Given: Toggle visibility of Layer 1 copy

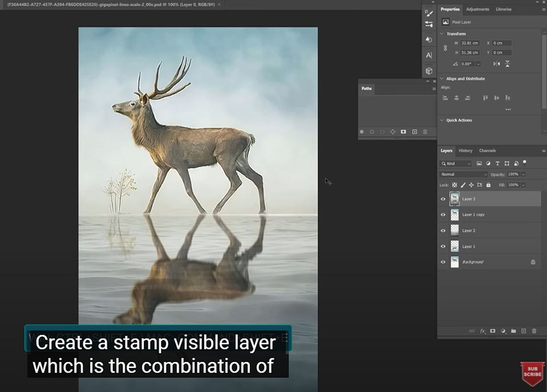Looking at the screenshot, I should (x=443, y=215).
